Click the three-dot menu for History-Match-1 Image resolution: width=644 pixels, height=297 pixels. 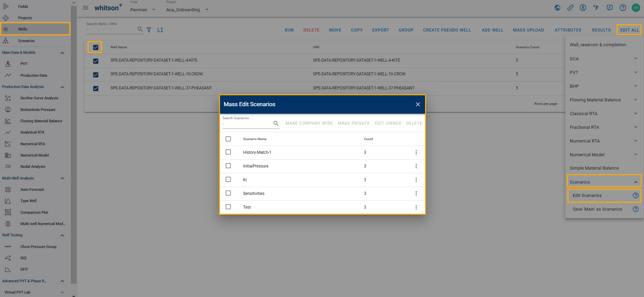(416, 152)
